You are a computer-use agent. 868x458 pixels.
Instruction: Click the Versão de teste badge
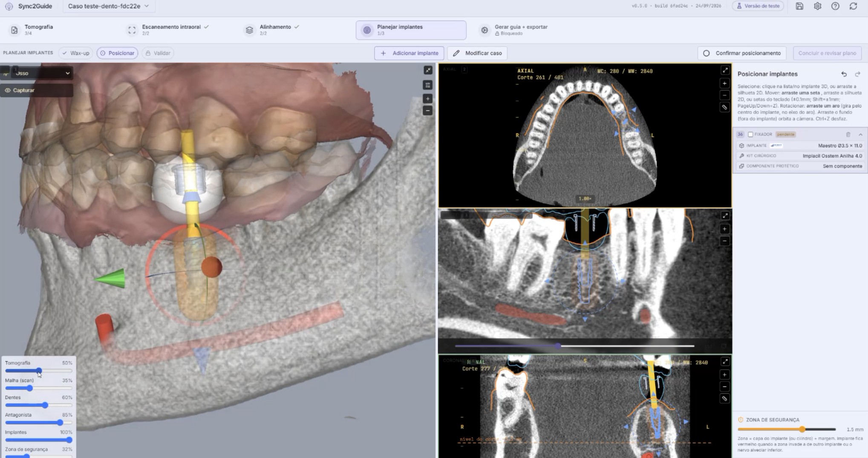tap(758, 6)
